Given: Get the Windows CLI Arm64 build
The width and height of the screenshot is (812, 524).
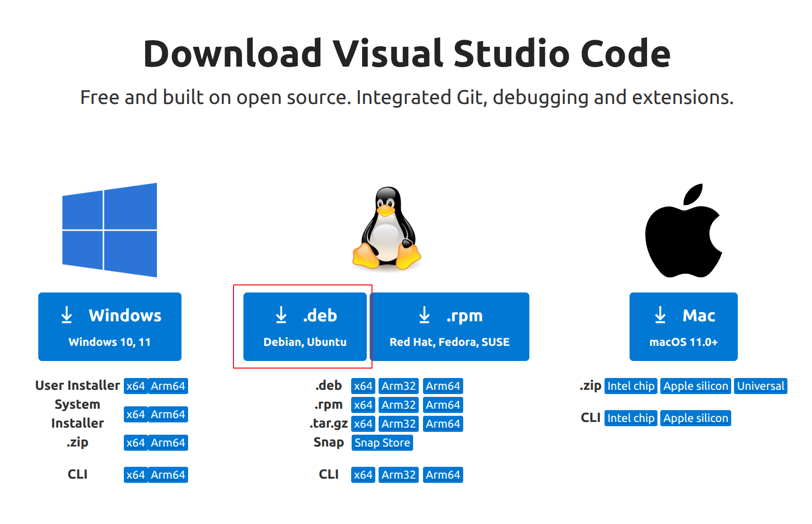Looking at the screenshot, I should (168, 475).
